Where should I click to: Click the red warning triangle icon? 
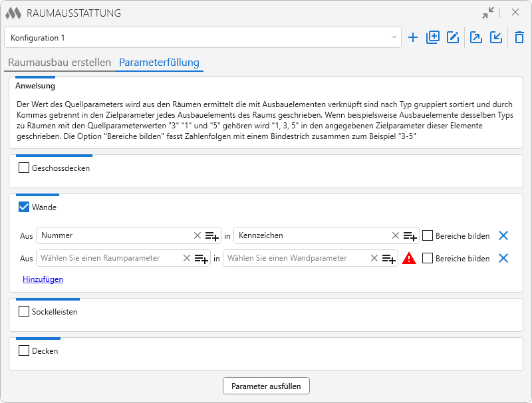409,259
